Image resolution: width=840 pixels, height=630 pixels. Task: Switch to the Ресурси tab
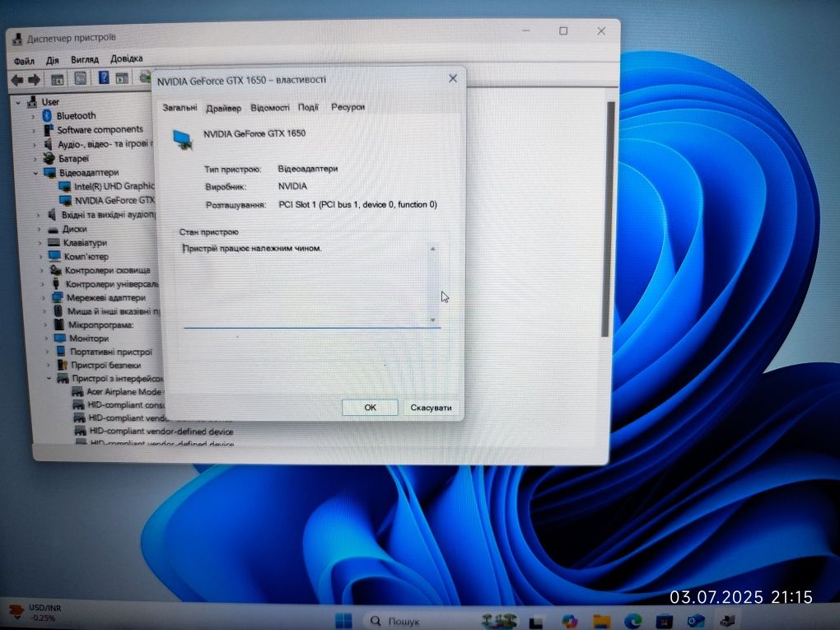(348, 106)
